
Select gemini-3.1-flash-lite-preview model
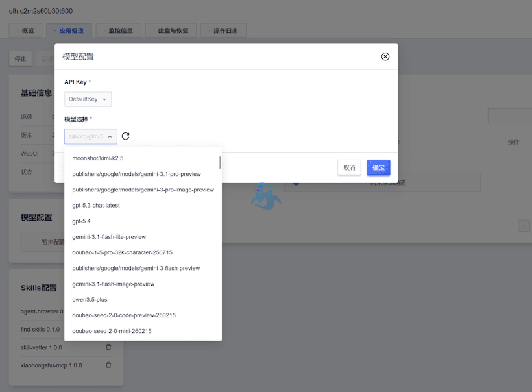pyautogui.click(x=108, y=236)
